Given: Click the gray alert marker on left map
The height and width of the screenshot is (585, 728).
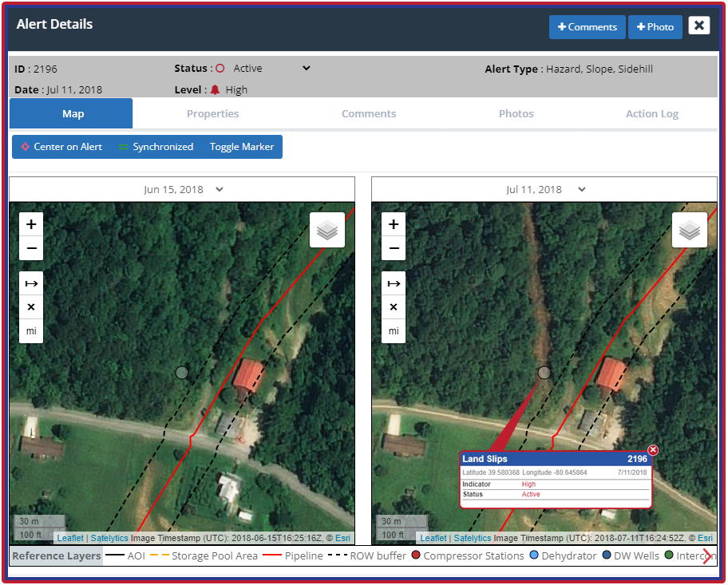Looking at the screenshot, I should [x=182, y=373].
